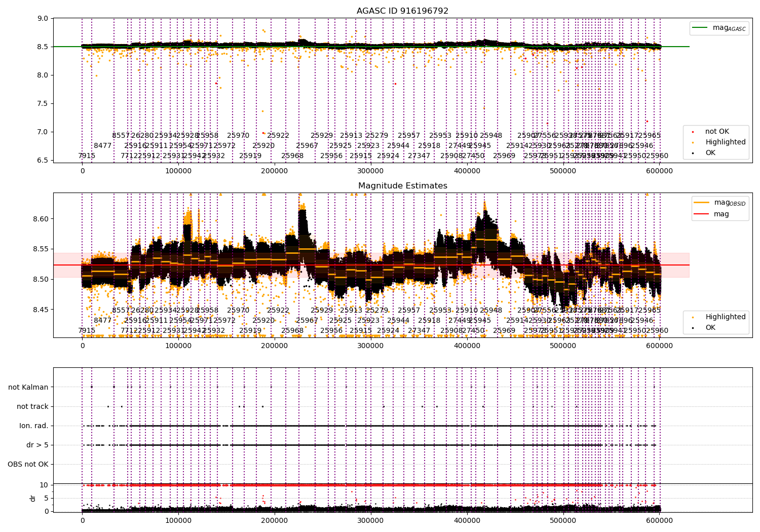Click obsid label "8477" in top plot
This screenshot has width=760, height=532.
[x=102, y=146]
